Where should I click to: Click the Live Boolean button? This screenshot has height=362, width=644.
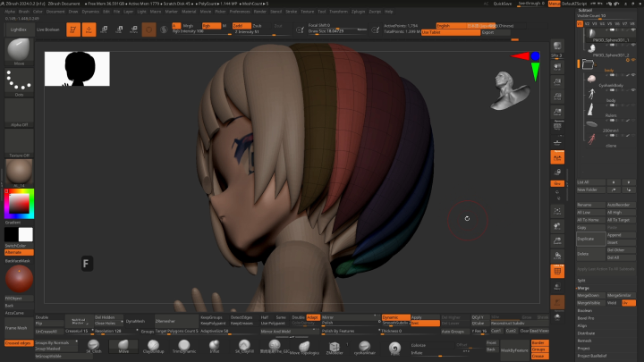[48, 29]
